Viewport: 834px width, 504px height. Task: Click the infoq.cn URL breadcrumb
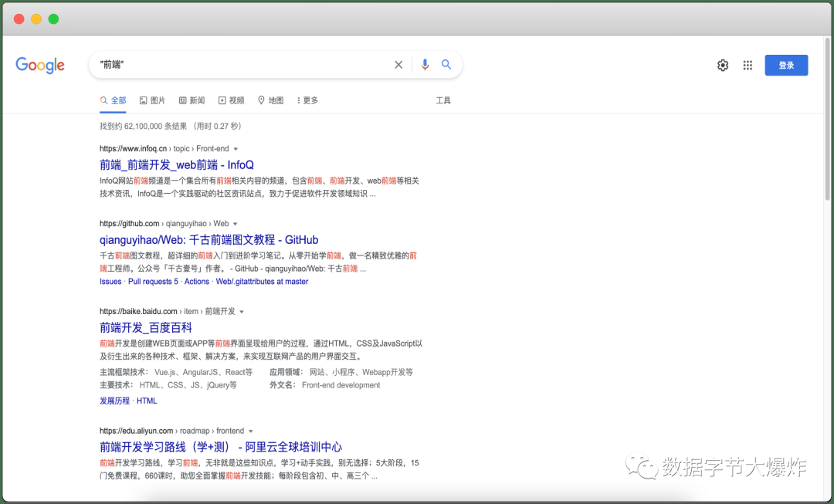164,149
